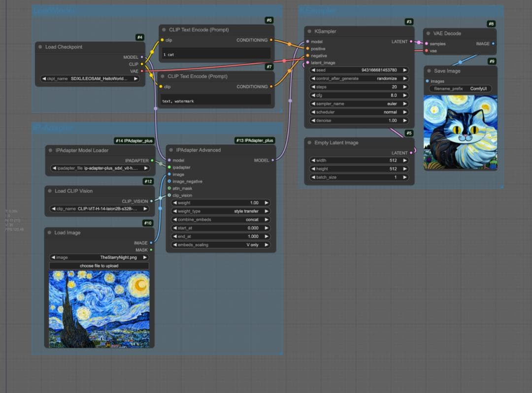The image size is (532, 393).
Task: Collapse the IPAdapter Advanced node dot
Action: (x=171, y=150)
